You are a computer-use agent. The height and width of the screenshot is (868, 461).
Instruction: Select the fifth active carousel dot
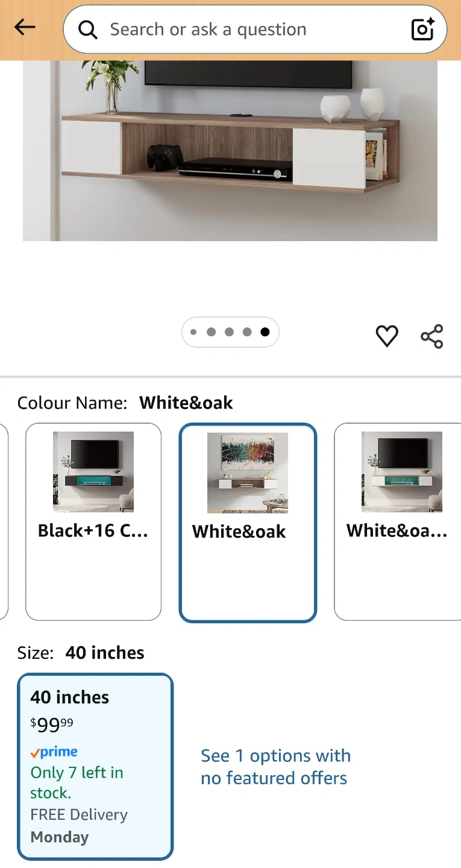pyautogui.click(x=265, y=332)
